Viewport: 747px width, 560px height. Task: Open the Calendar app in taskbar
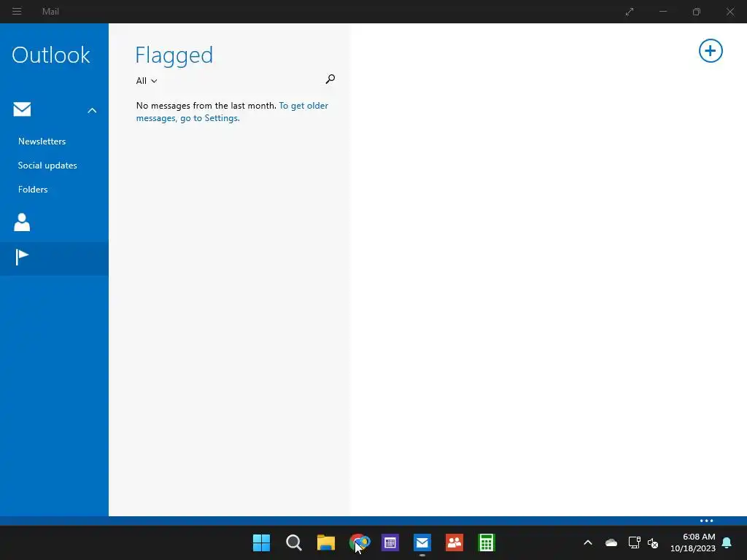pos(390,542)
